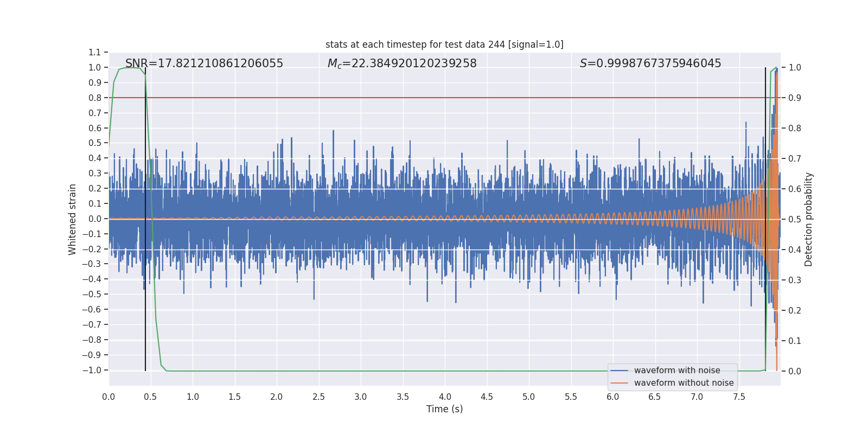The width and height of the screenshot is (868, 434).
Task: Click the orange line swatch in the legend
Action: coord(619,383)
